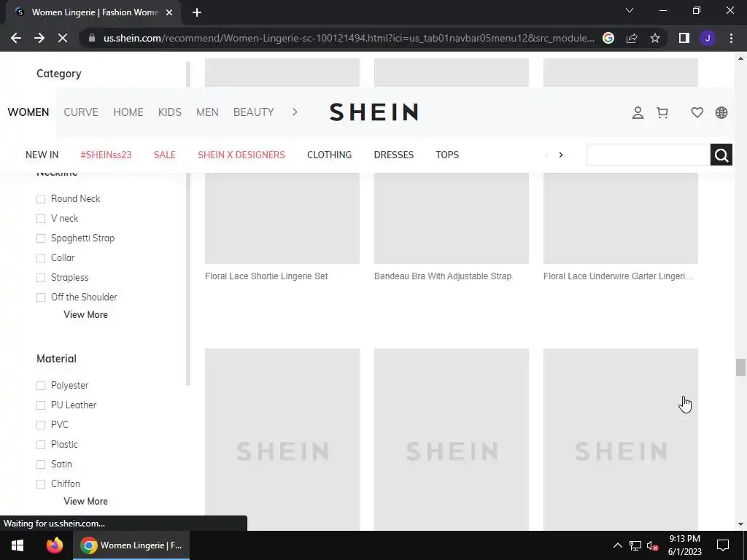The image size is (747, 560).
Task: Show more top categories with arrow after BEAUTY
Action: point(295,112)
